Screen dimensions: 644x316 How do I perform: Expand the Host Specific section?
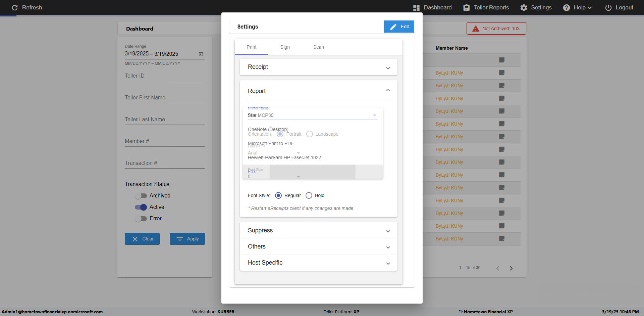click(x=319, y=263)
